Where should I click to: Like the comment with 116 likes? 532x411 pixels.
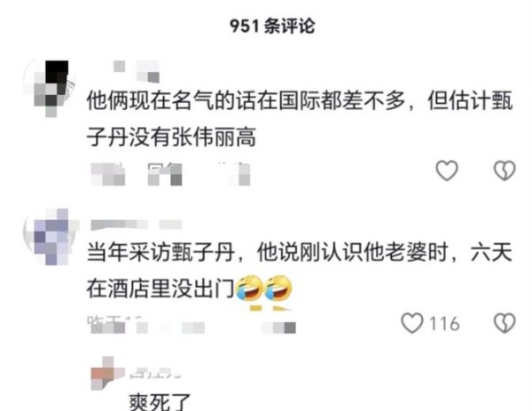(x=412, y=323)
